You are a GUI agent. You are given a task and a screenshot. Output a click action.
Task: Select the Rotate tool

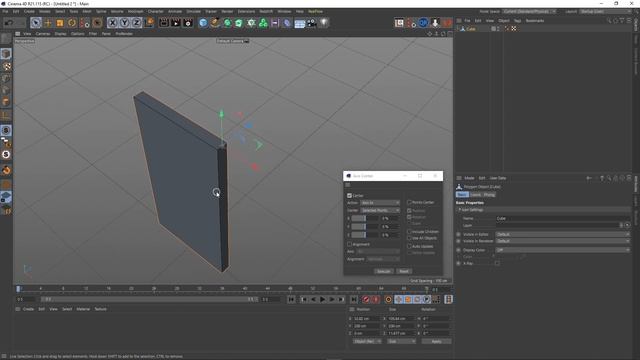click(x=72, y=23)
